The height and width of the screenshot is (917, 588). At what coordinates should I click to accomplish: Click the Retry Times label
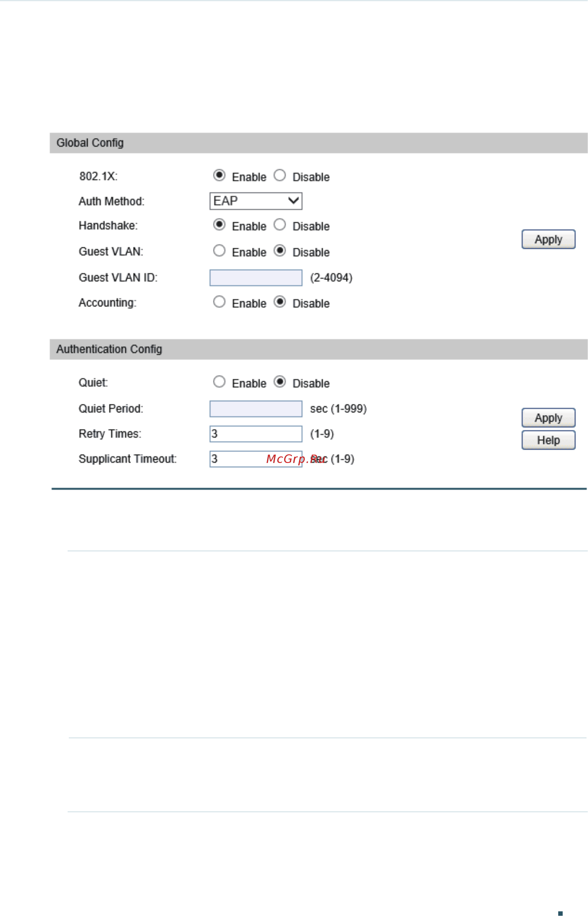[x=110, y=434]
